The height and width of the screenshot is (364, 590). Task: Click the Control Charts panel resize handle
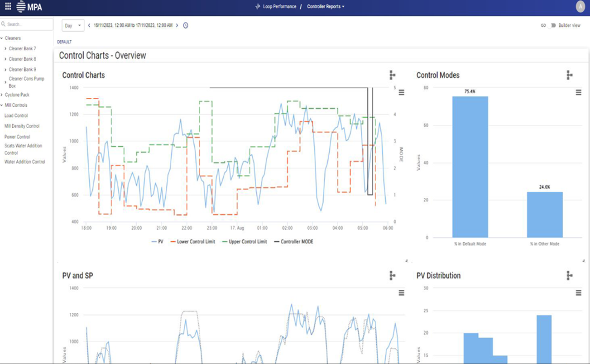[406, 260]
